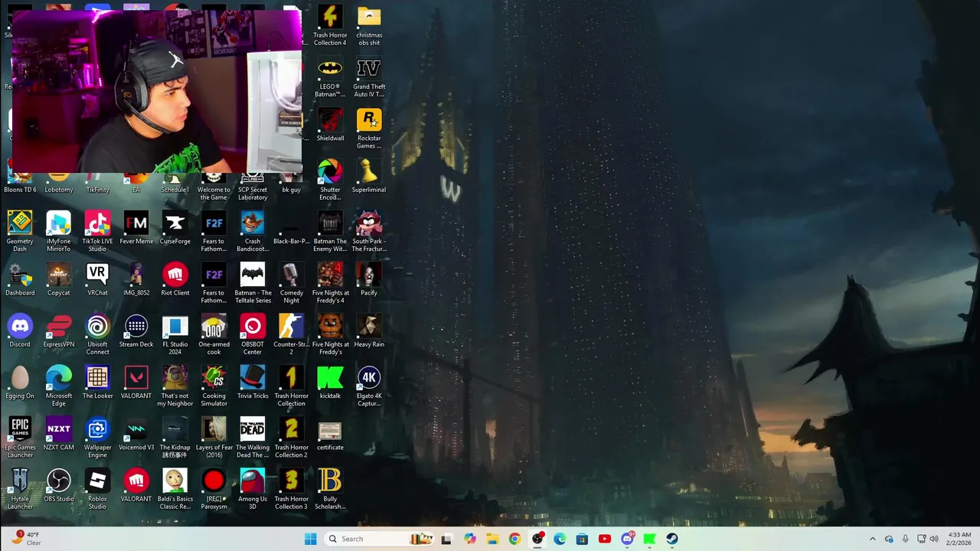
Task: Select the Heavy Rain icon
Action: tap(369, 331)
